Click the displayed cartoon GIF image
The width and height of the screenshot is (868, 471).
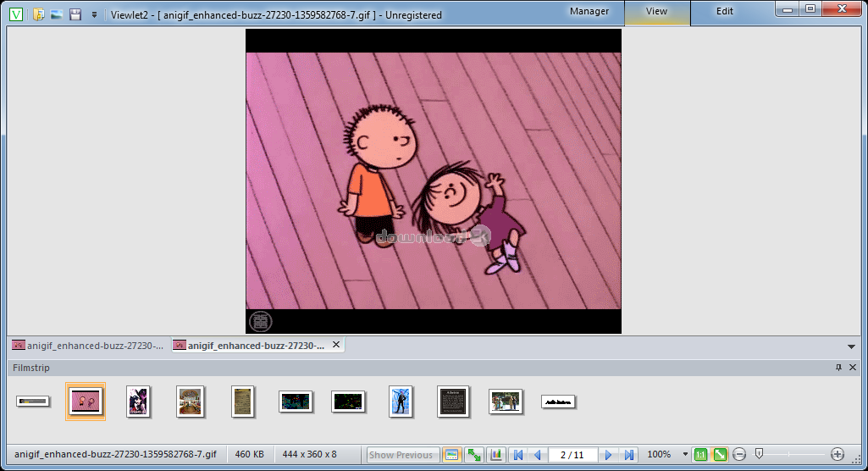tap(434, 181)
